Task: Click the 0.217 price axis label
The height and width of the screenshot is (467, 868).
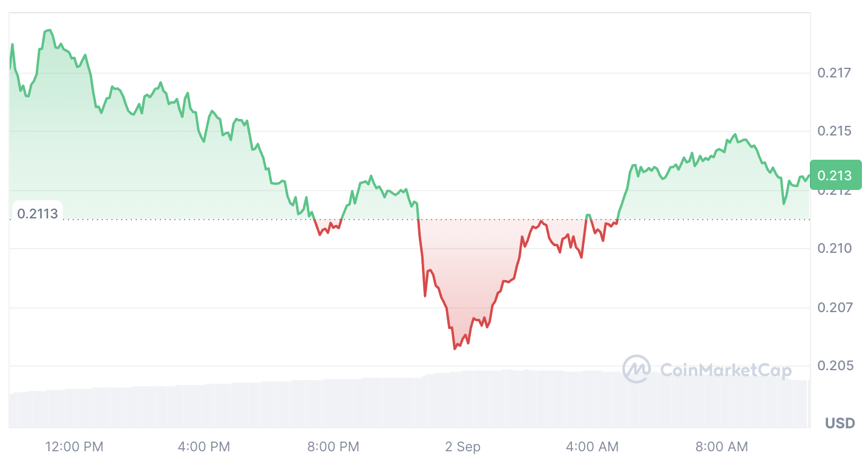Action: 833,73
